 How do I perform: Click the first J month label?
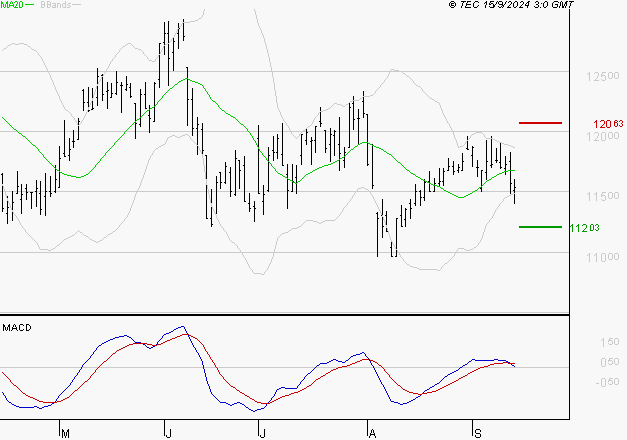tap(168, 434)
